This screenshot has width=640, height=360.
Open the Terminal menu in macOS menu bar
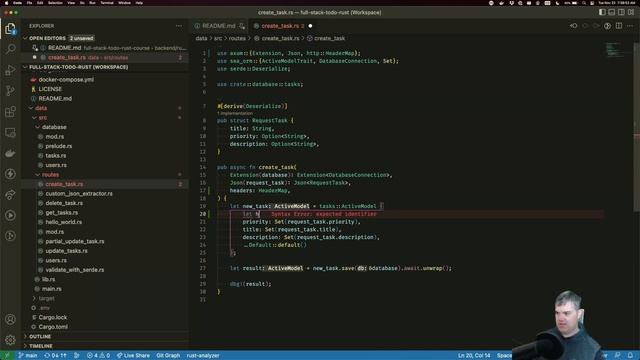click(x=107, y=2)
